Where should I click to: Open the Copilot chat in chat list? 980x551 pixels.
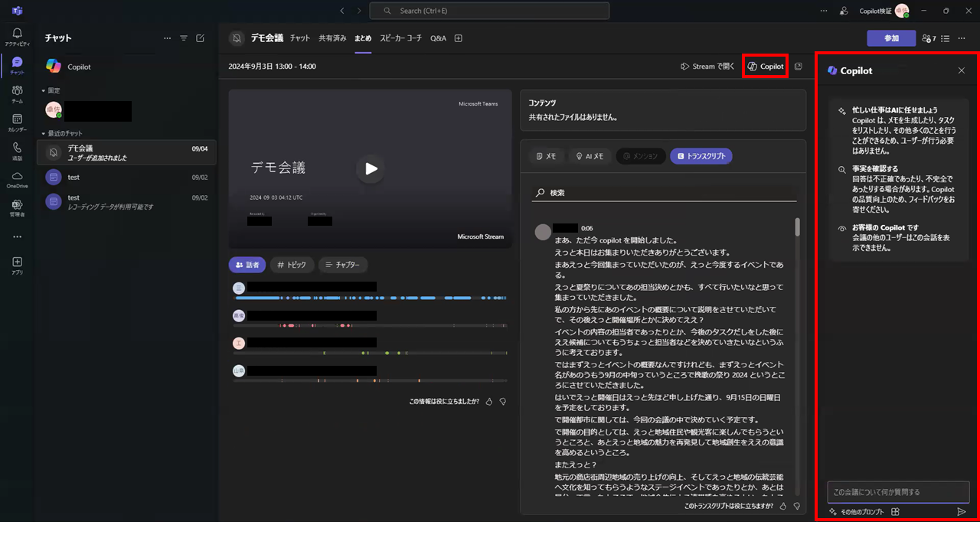pyautogui.click(x=126, y=67)
